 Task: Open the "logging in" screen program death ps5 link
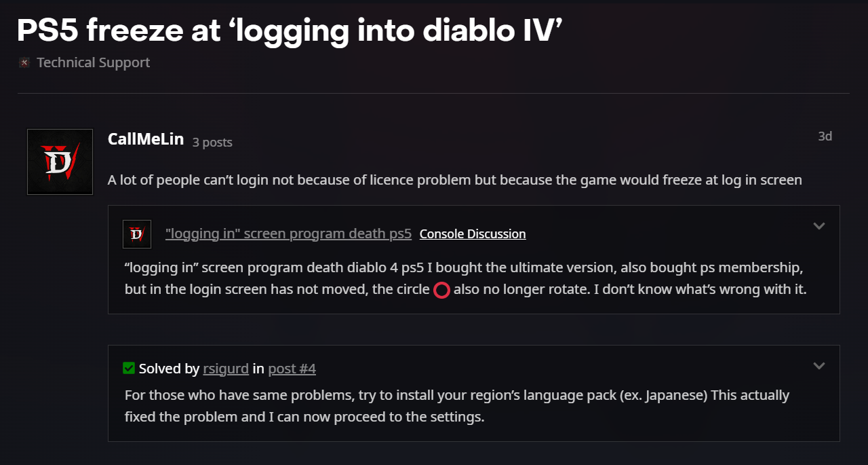288,234
